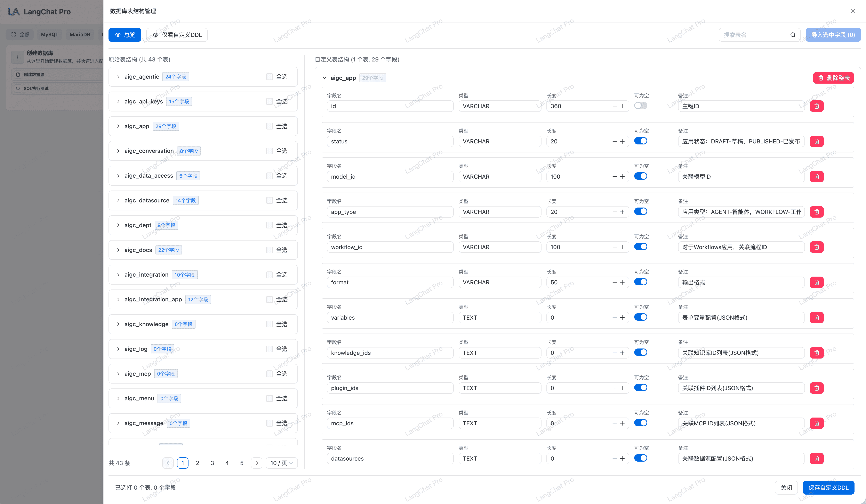The image size is (866, 504).
Task: Delete the datasources field row
Action: (x=816, y=458)
